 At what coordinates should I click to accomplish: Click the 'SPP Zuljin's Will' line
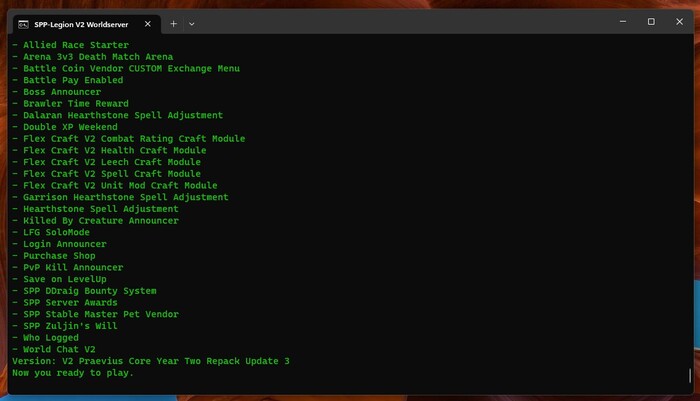tap(65, 326)
